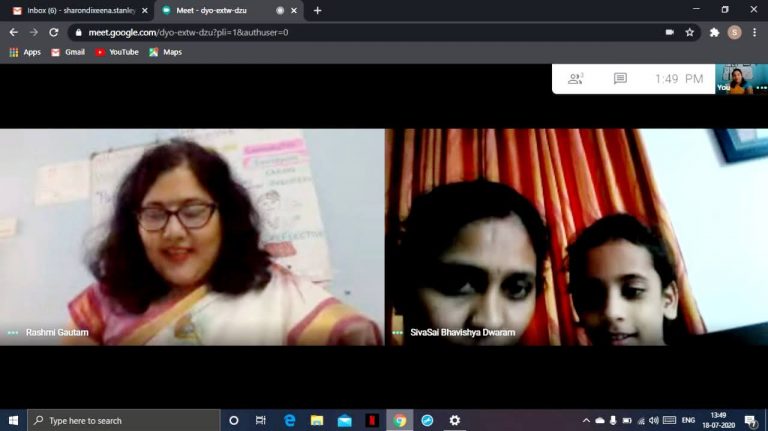Click the Chrome profile avatar

[x=734, y=32]
